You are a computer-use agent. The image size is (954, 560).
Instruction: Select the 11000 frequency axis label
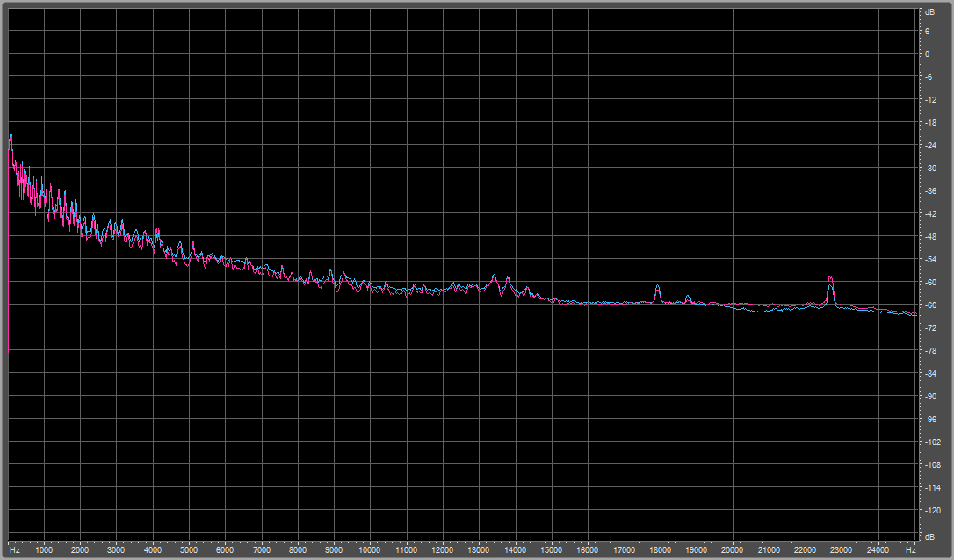tap(407, 549)
